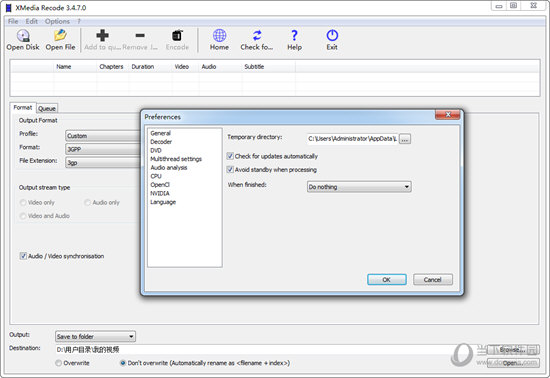550x378 pixels.
Task: Open the Home globe icon
Action: [219, 35]
